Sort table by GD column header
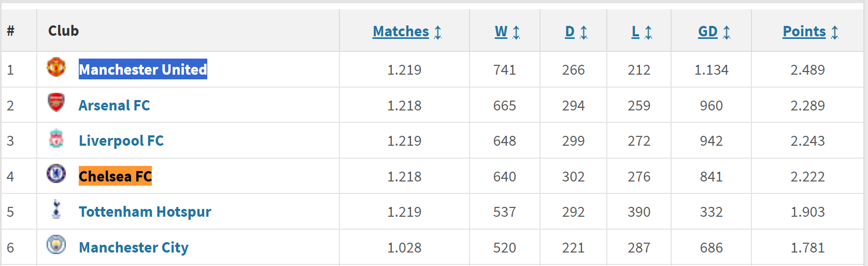Image resolution: width=868 pixels, height=266 pixels. pos(707,32)
